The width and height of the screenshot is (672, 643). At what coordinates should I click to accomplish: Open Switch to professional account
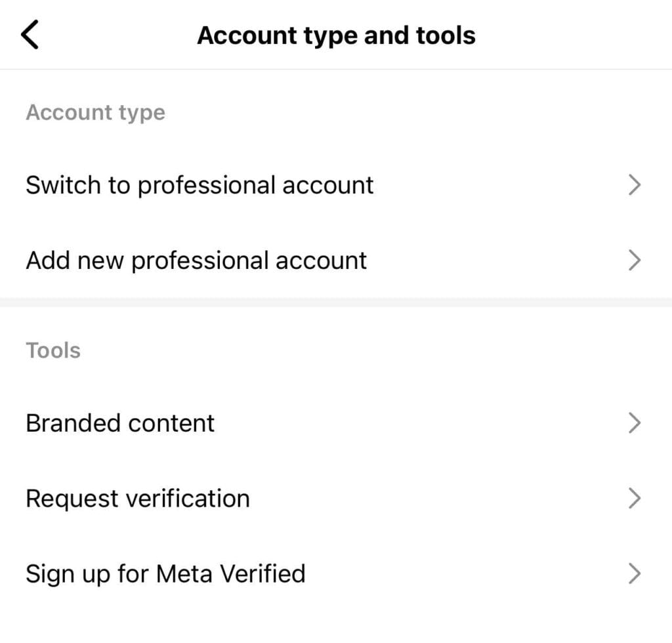pyautogui.click(x=199, y=185)
